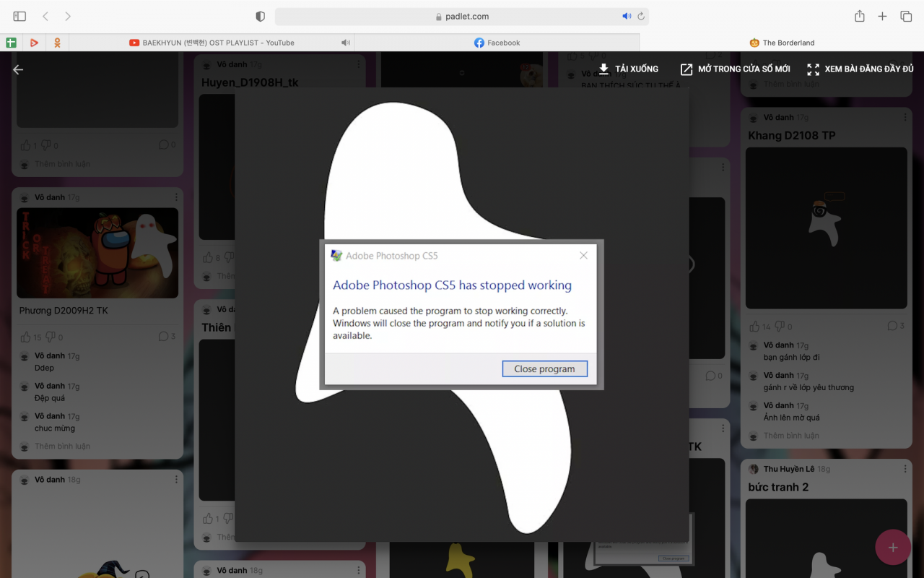Dislike the Khang D2108 TP post

click(778, 327)
